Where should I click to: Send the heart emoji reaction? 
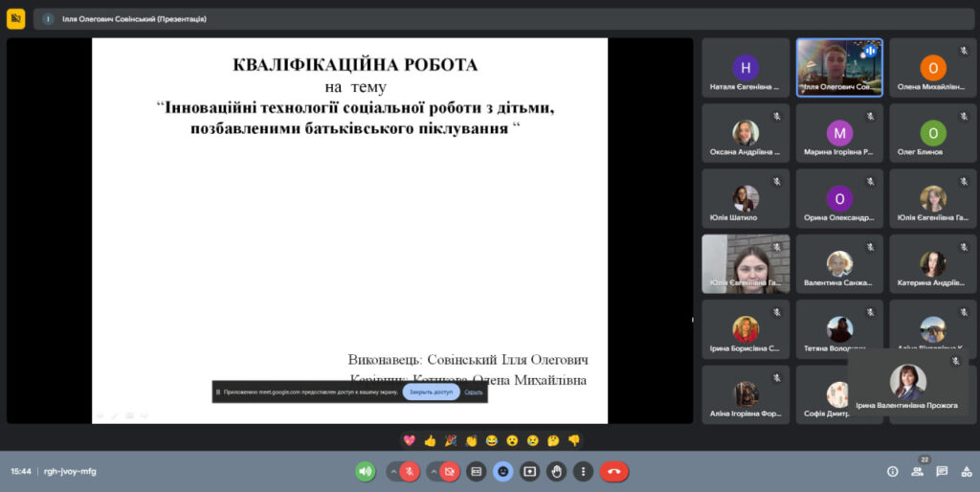[409, 440]
